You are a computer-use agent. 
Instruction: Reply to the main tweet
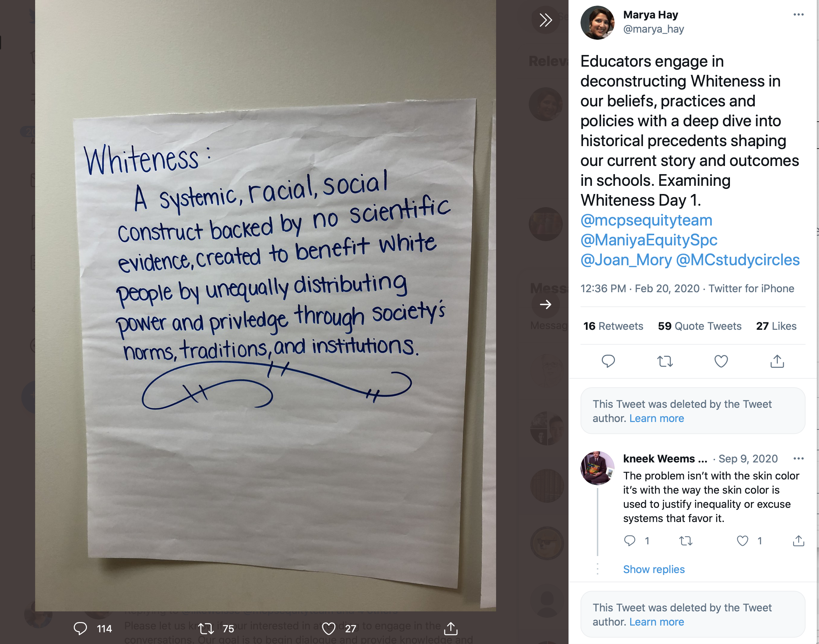pos(608,361)
